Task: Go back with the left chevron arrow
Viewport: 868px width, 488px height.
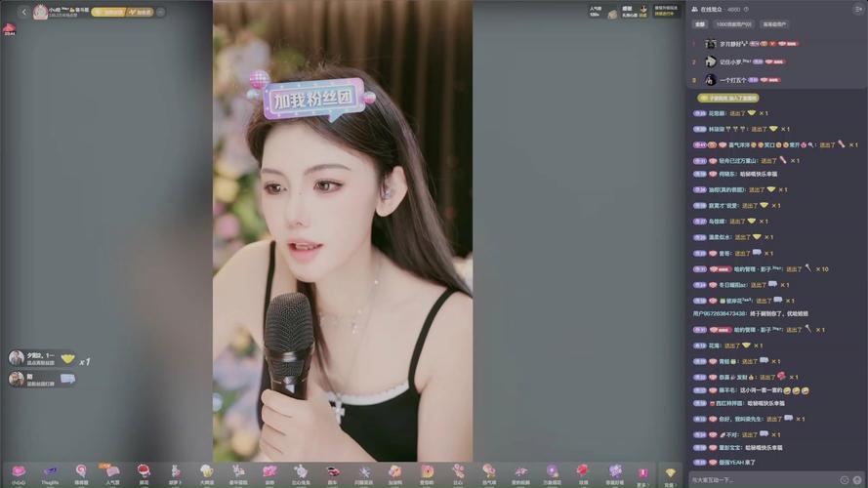Action: (23, 12)
